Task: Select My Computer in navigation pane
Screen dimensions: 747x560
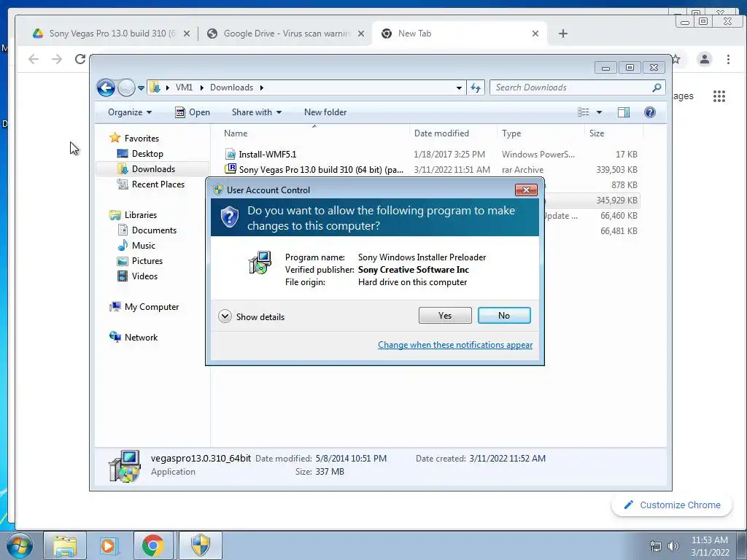Action: [152, 307]
